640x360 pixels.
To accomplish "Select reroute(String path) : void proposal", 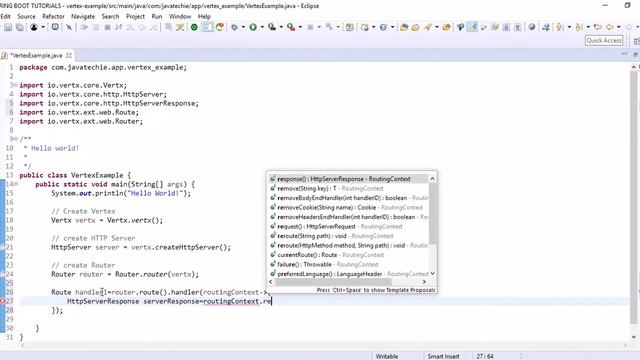I will coord(348,236).
